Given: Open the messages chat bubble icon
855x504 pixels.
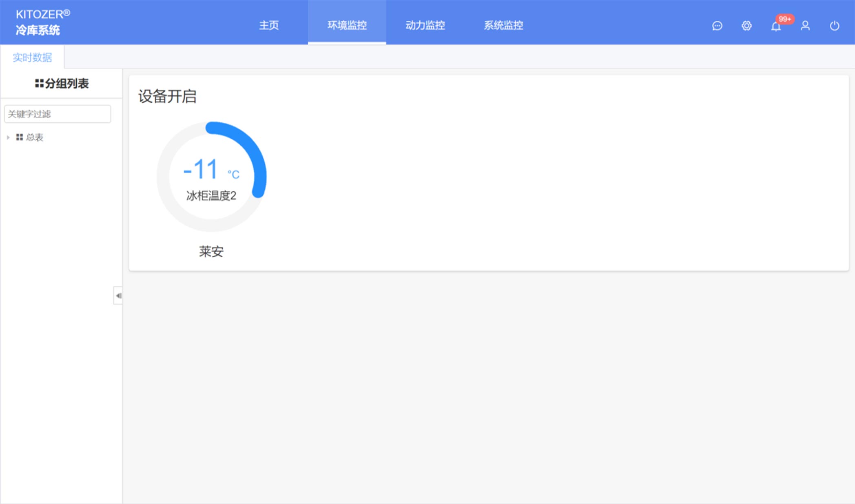Looking at the screenshot, I should click(x=717, y=26).
